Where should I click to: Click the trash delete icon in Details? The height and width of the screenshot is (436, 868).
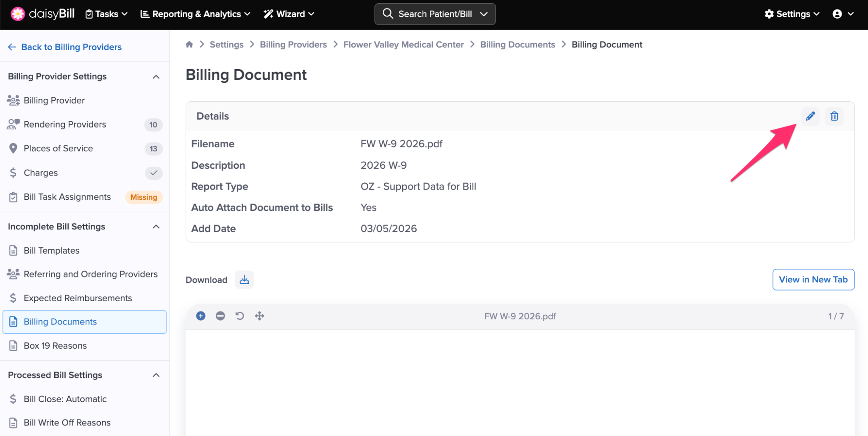(834, 116)
